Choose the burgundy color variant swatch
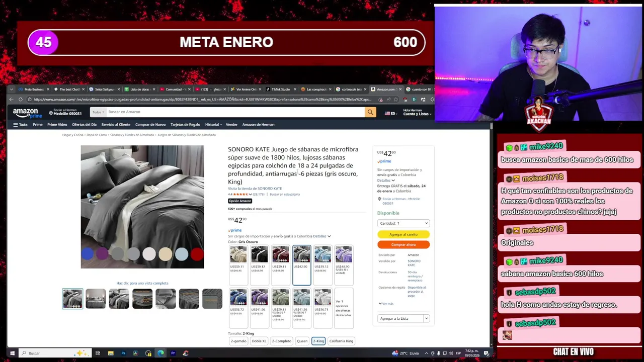This screenshot has height=362, width=644. pos(281,265)
